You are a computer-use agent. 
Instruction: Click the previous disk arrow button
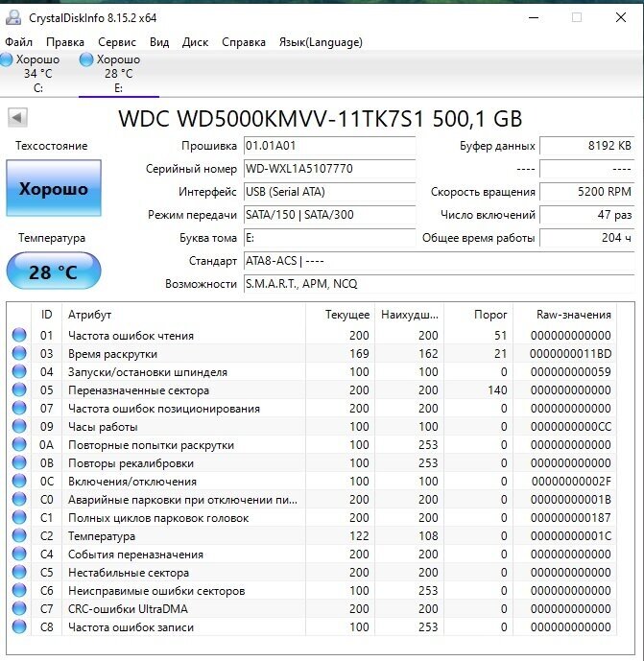click(17, 118)
